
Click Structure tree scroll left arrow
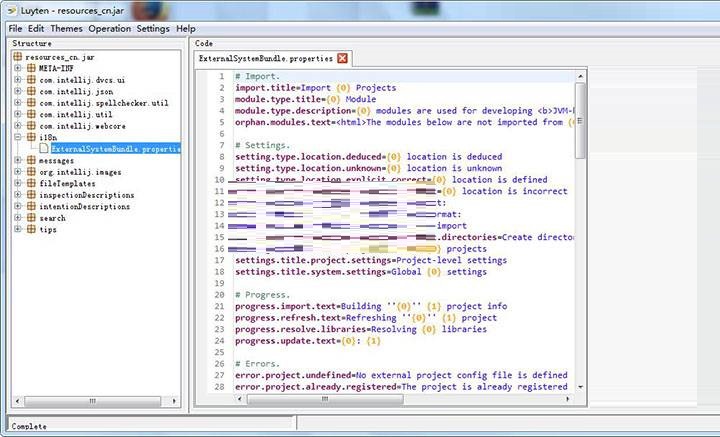point(17,401)
